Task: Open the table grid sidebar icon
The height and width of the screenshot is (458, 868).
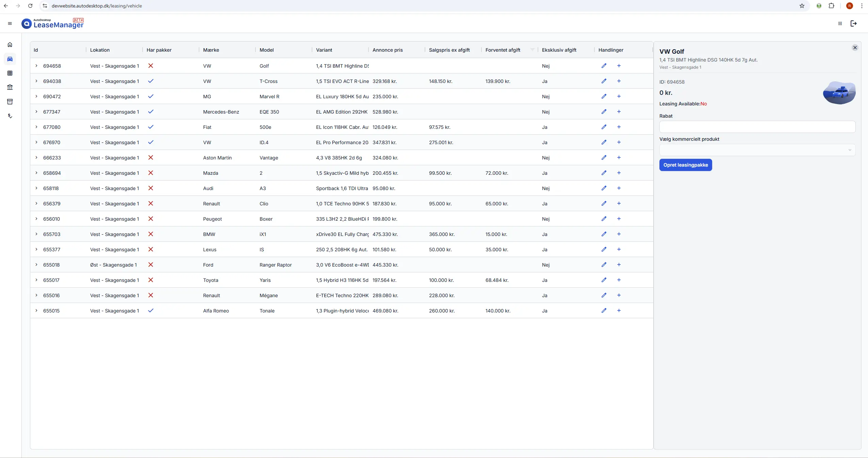Action: [x=10, y=73]
